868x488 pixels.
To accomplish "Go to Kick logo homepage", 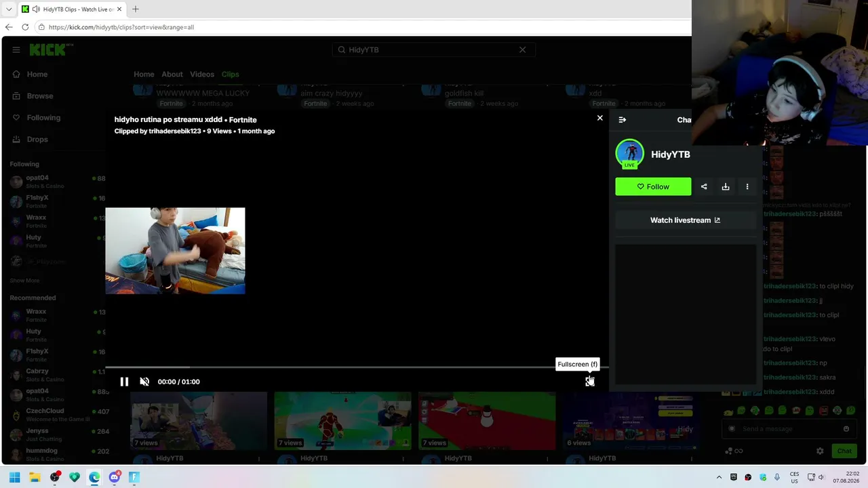I will (51, 49).
